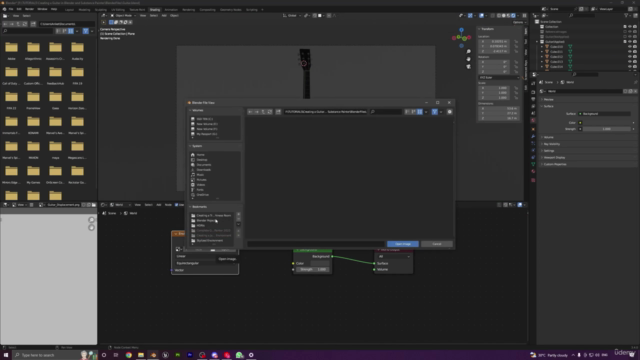The width and height of the screenshot is (640, 360).
Task: Type filename in file dialog name field
Action: tap(316, 244)
